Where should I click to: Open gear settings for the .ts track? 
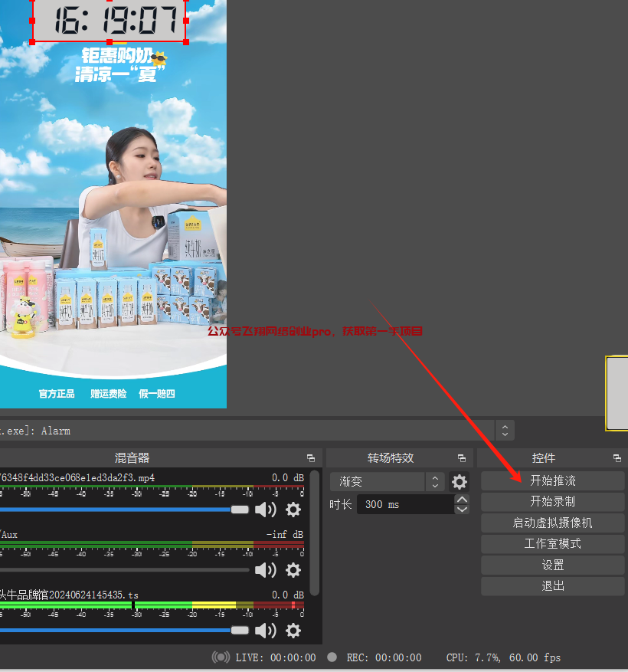point(293,631)
